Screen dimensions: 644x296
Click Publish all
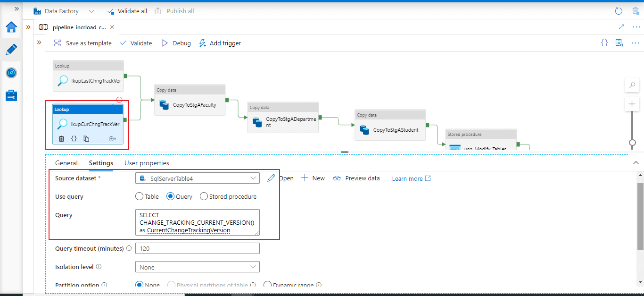pyautogui.click(x=174, y=11)
